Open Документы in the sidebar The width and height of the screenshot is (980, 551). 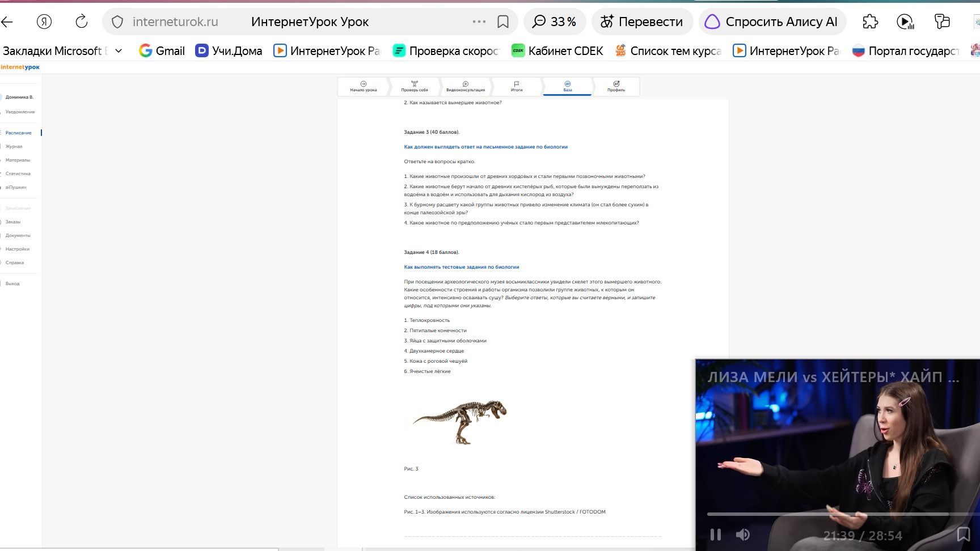pos(18,235)
